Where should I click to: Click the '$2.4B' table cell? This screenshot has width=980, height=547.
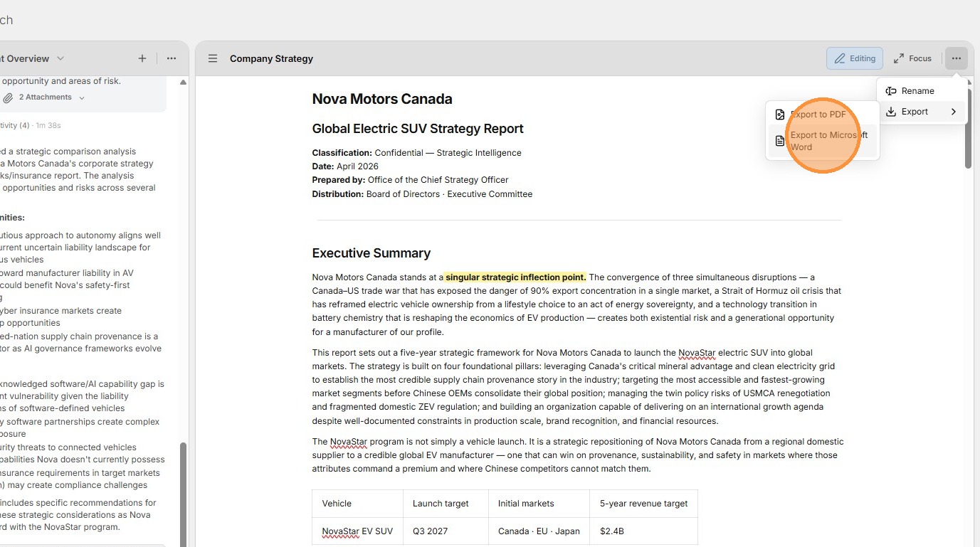tap(643, 531)
